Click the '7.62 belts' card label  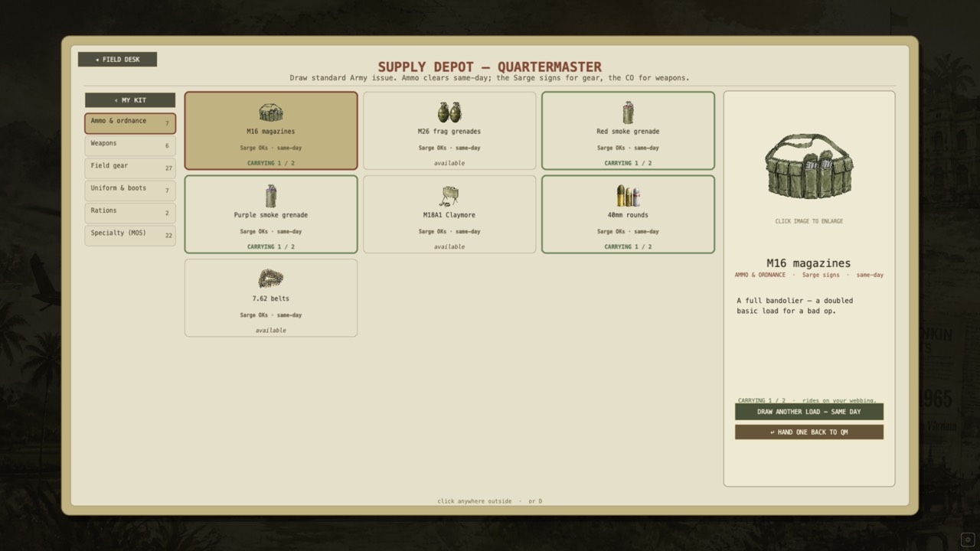(x=270, y=298)
